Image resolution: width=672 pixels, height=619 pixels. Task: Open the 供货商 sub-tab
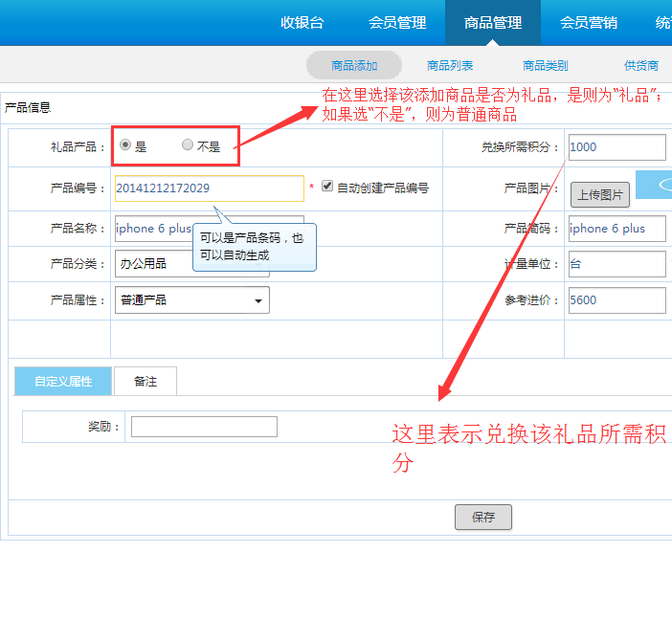640,66
